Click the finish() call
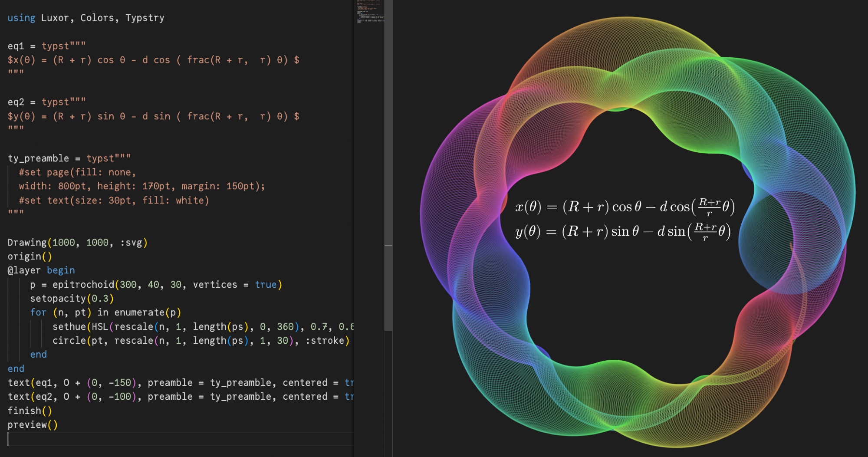868x457 pixels. coord(30,411)
